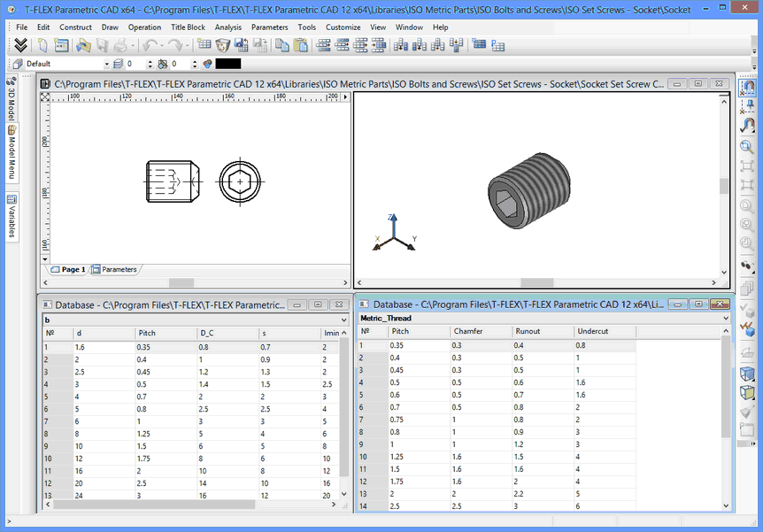Open the dropdown arrow next to Undo
Screen dimensions: 763x532
(162, 46)
